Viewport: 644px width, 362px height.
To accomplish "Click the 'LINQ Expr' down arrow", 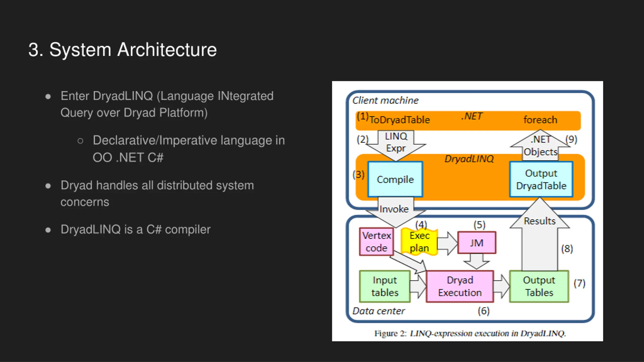I will point(396,145).
